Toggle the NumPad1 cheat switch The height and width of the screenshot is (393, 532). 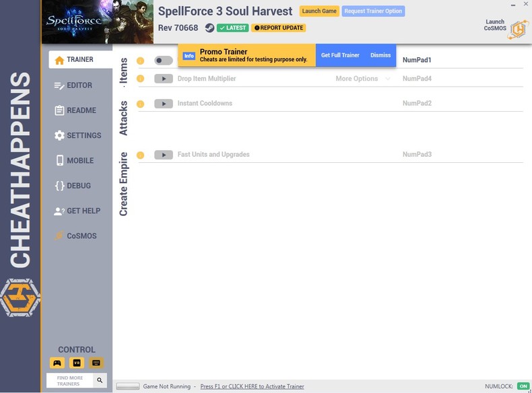164,61
